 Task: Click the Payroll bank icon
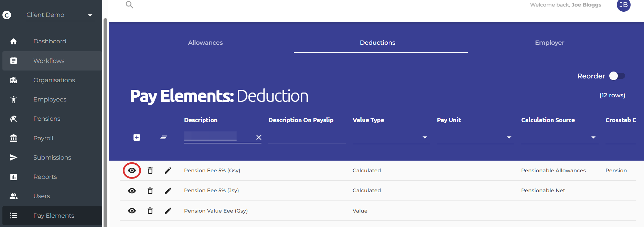click(13, 138)
